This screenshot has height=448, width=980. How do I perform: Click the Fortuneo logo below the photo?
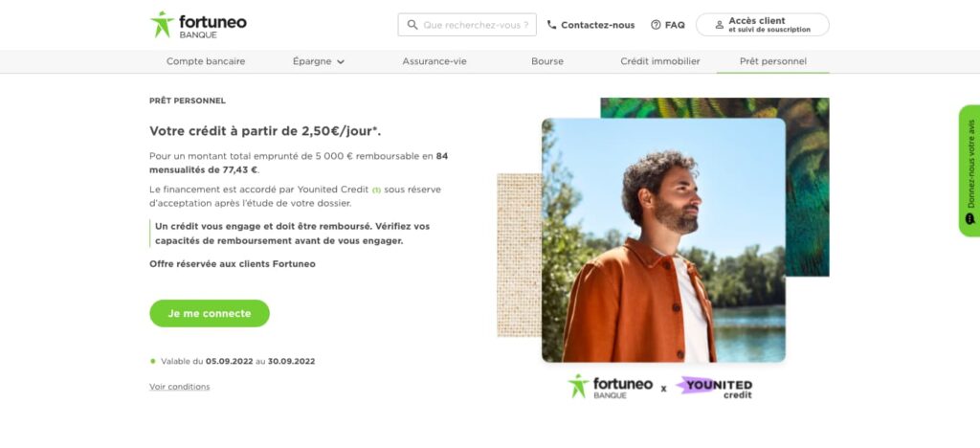point(610,387)
